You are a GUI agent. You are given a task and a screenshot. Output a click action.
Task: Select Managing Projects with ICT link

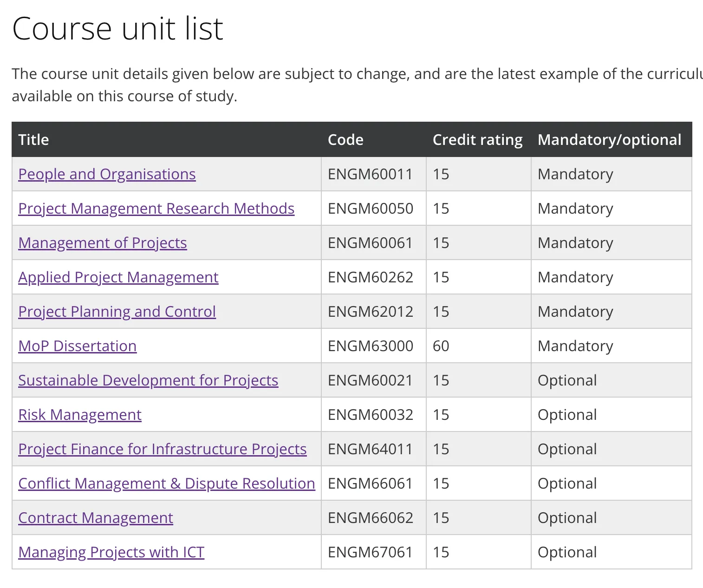coord(111,552)
